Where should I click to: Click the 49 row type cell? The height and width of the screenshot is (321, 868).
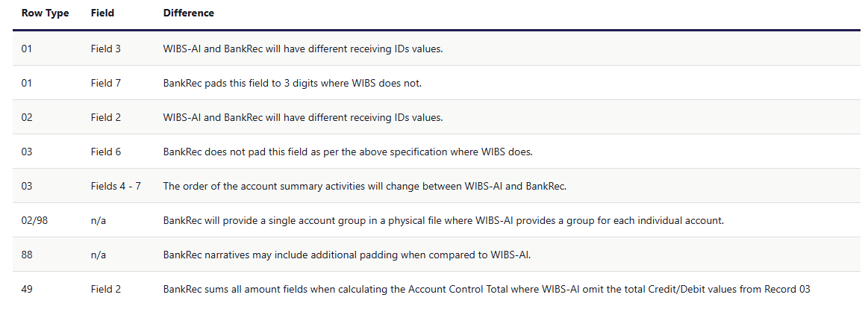pyautogui.click(x=27, y=289)
